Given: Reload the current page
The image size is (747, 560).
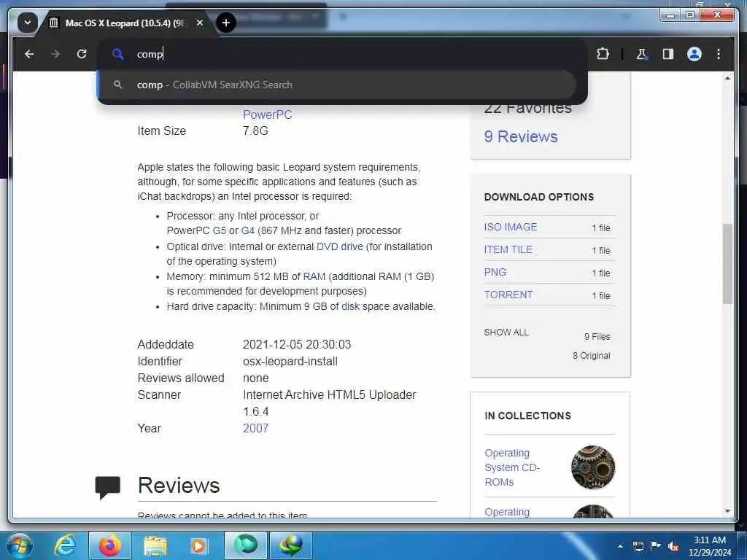Looking at the screenshot, I should (x=82, y=54).
